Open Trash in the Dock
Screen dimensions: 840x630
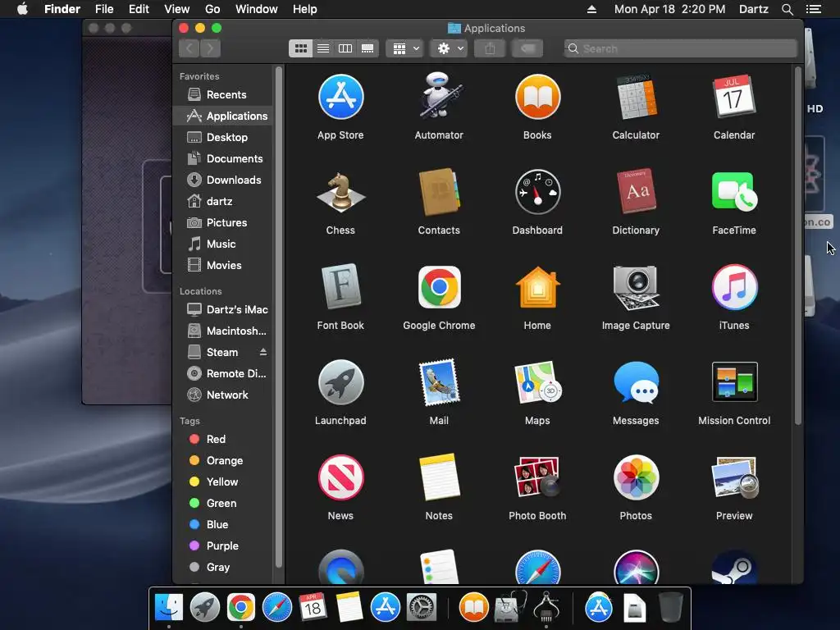670,607
